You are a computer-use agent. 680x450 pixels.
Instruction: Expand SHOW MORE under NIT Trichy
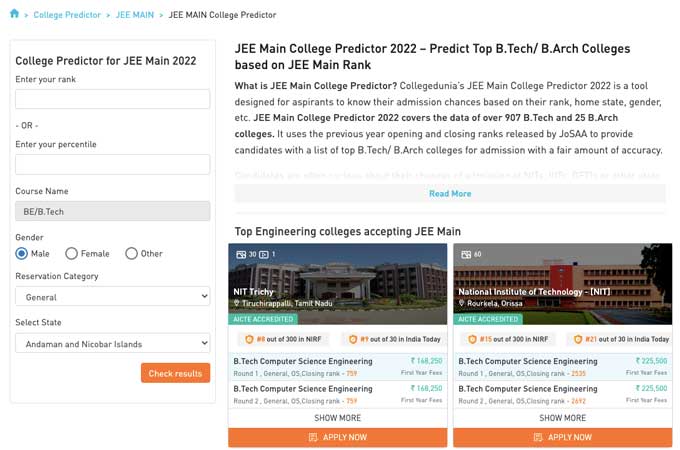(x=337, y=418)
